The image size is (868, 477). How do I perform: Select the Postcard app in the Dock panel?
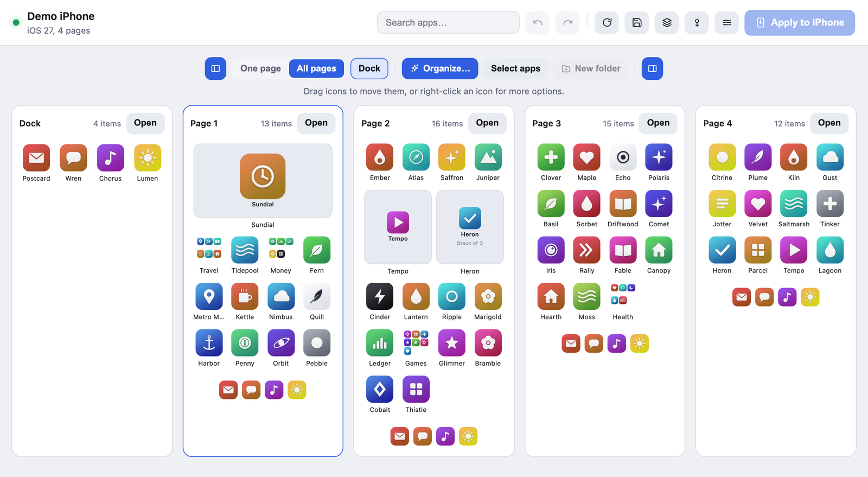36,158
